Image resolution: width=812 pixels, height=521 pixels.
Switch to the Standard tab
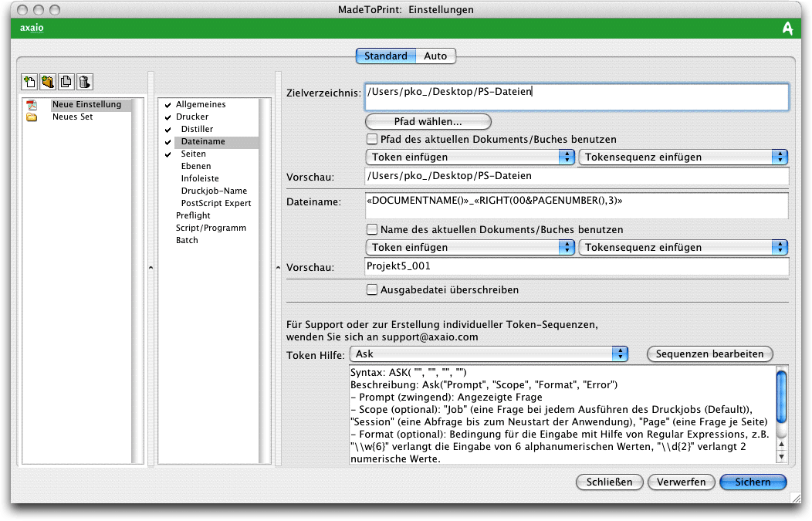[x=386, y=56]
